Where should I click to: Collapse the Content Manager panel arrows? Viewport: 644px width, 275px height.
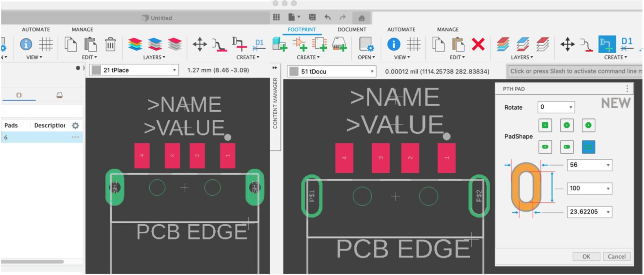pos(275,68)
